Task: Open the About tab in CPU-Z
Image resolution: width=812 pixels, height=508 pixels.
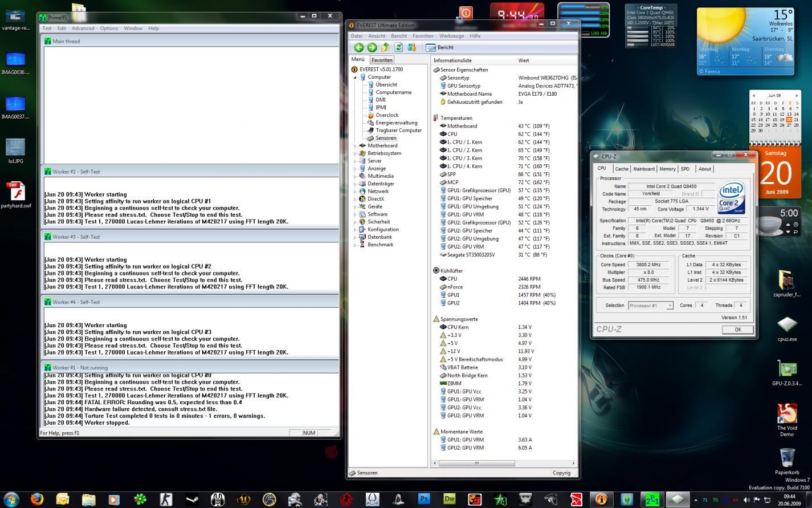Action: click(705, 169)
